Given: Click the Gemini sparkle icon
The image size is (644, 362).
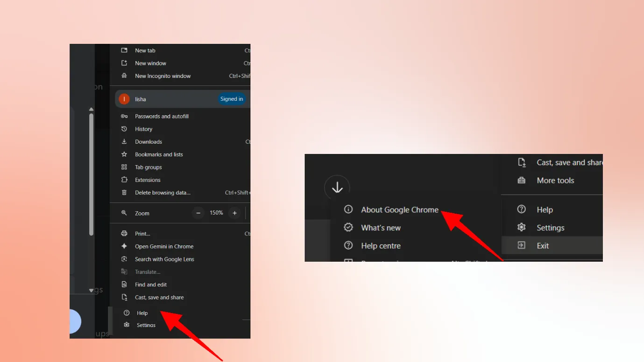Looking at the screenshot, I should coord(124,246).
